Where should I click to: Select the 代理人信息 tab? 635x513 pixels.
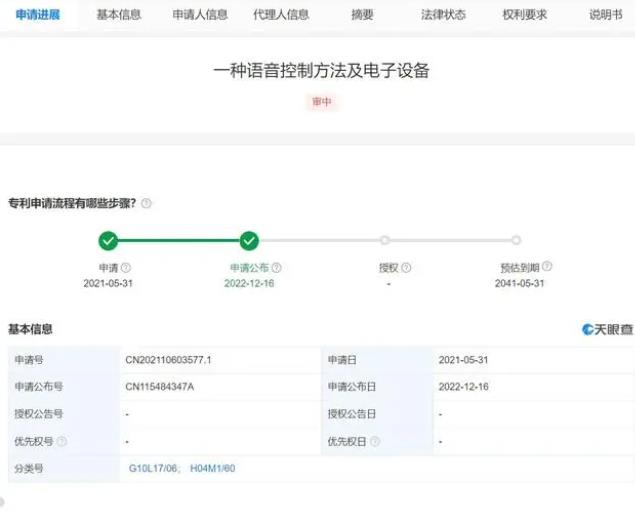(x=281, y=15)
